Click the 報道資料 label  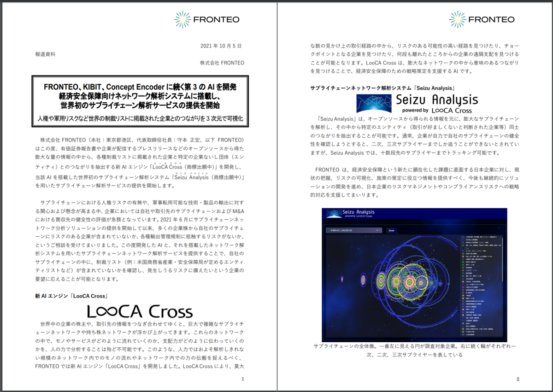pos(45,54)
